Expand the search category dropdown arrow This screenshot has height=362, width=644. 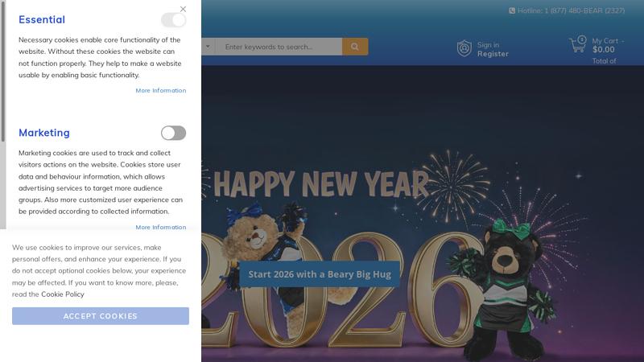click(x=208, y=47)
